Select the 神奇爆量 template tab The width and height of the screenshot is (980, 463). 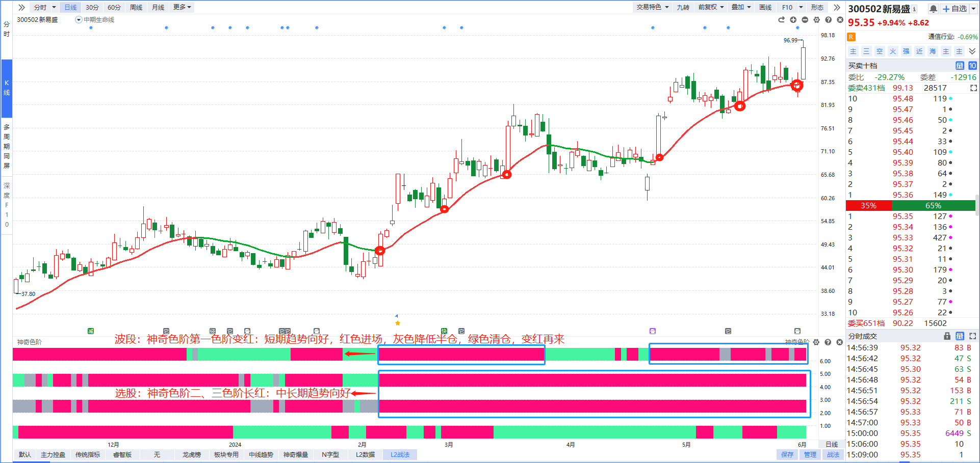click(x=296, y=454)
